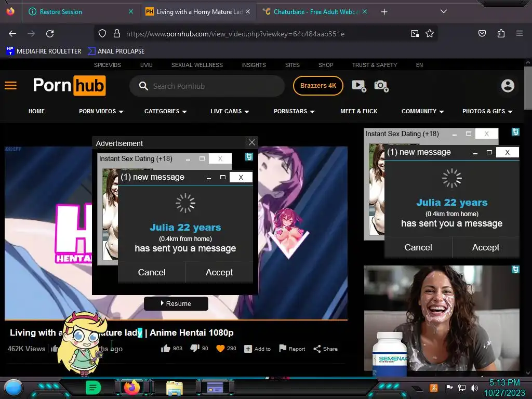The image size is (532, 399).
Task: Click the upload video icon
Action: point(358,86)
